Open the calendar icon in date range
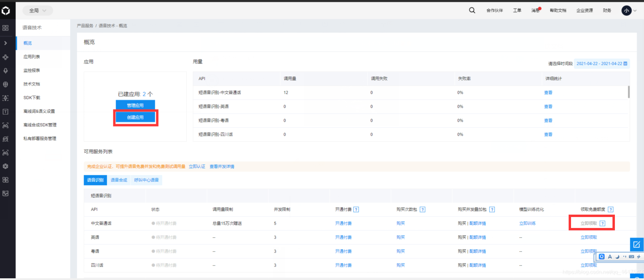Viewport: 644px width, 280px height. (625, 64)
